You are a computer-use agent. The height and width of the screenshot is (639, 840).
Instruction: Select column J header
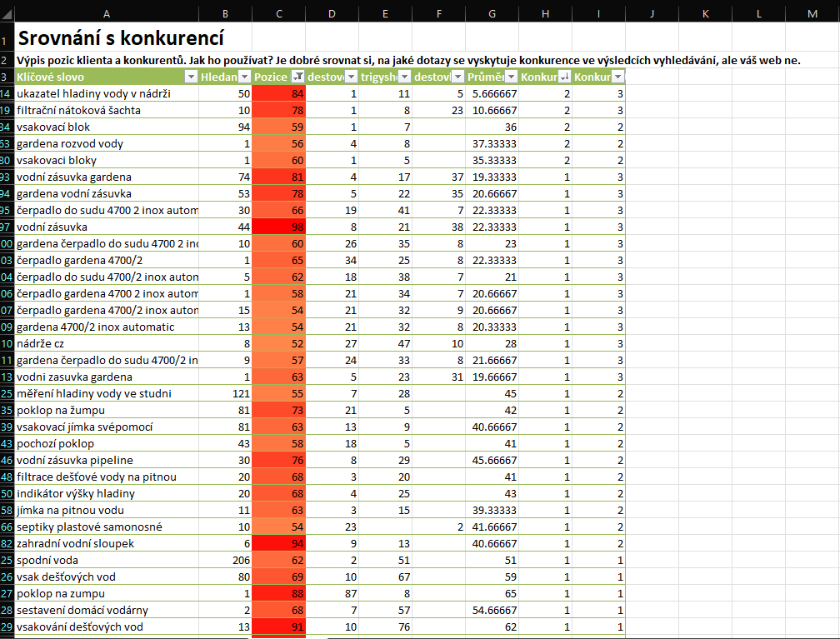[x=652, y=14]
